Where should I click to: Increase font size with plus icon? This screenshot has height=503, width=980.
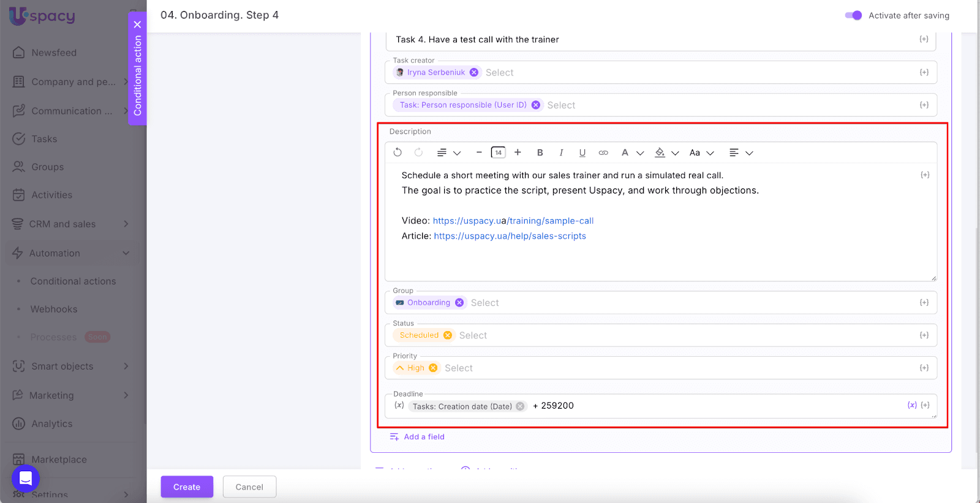[518, 152]
